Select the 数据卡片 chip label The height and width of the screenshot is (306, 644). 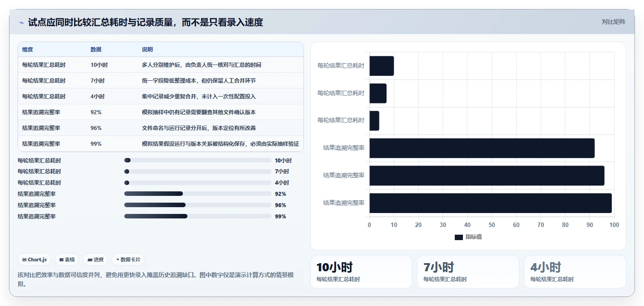tap(131, 260)
